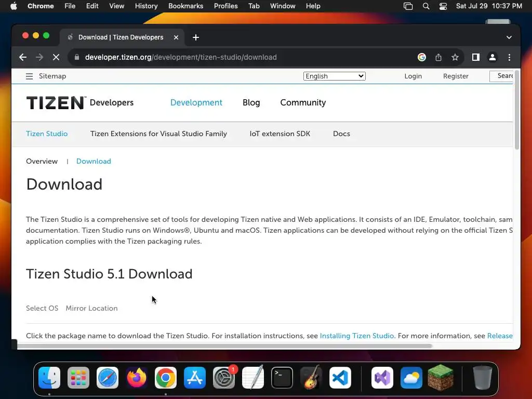Screen dimensions: 532x399
Task: Close the Download | Tizen Developers tab
Action: (176, 37)
